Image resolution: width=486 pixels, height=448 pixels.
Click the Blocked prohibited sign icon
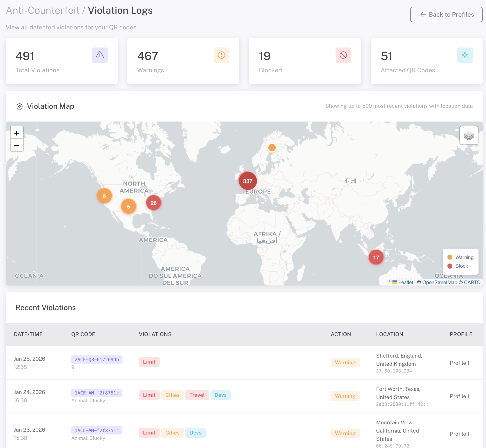(x=343, y=55)
